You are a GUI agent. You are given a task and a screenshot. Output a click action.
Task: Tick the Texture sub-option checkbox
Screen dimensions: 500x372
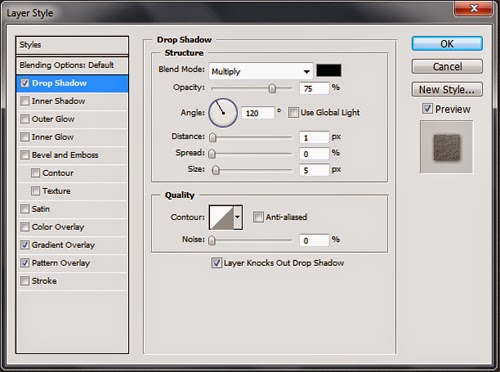pos(35,191)
